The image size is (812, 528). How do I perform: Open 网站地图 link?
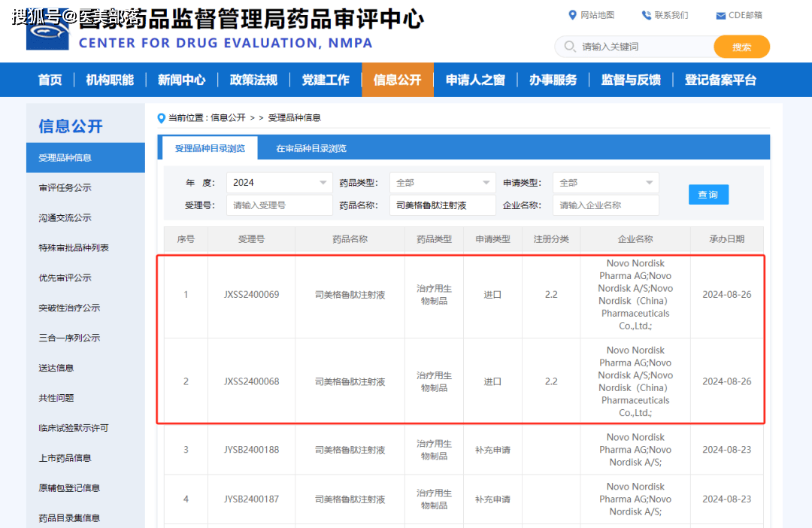pos(597,15)
